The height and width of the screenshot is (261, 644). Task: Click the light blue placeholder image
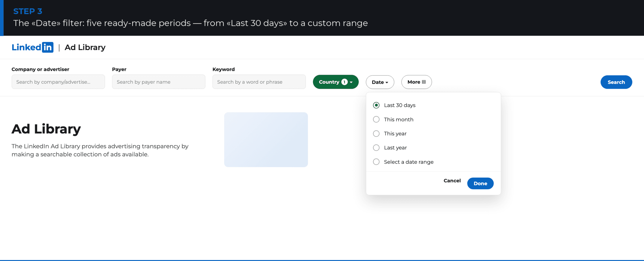tap(266, 140)
